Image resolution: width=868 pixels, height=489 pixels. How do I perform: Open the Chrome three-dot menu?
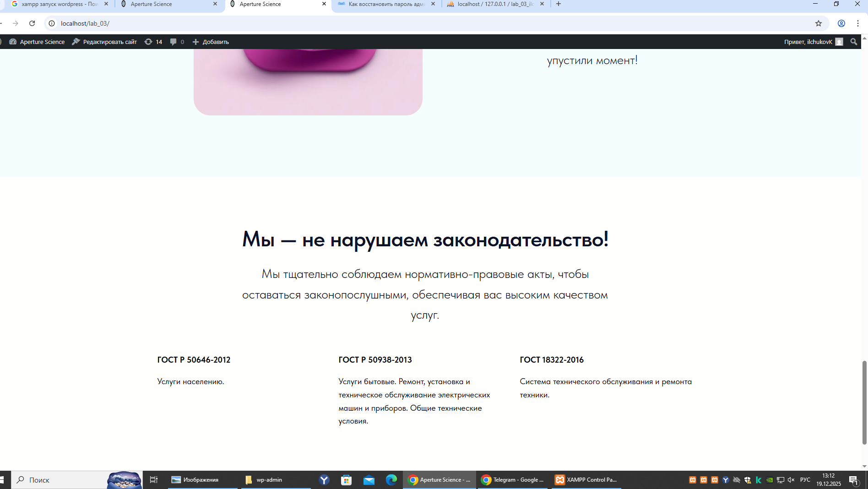click(x=858, y=23)
